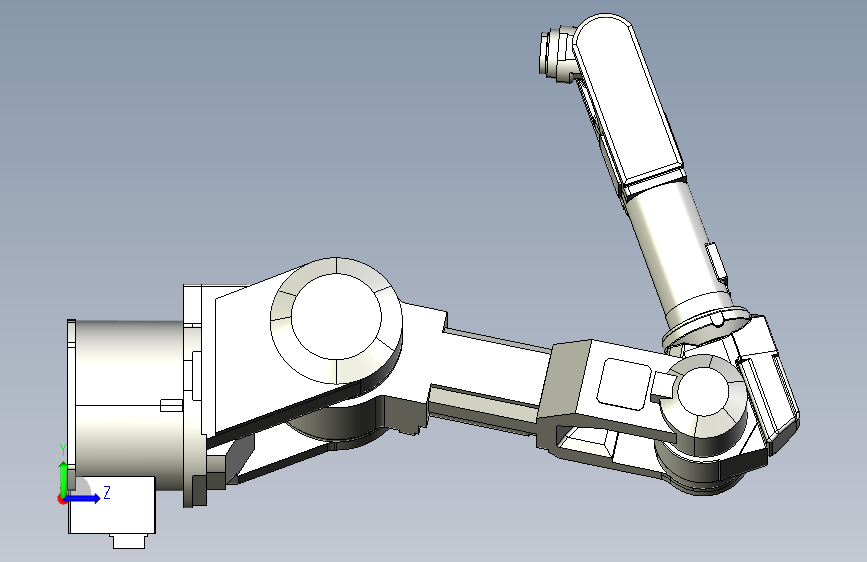This screenshot has width=867, height=562.
Task: Select the rounded rectangular panel on elbow housing
Action: tap(624, 383)
